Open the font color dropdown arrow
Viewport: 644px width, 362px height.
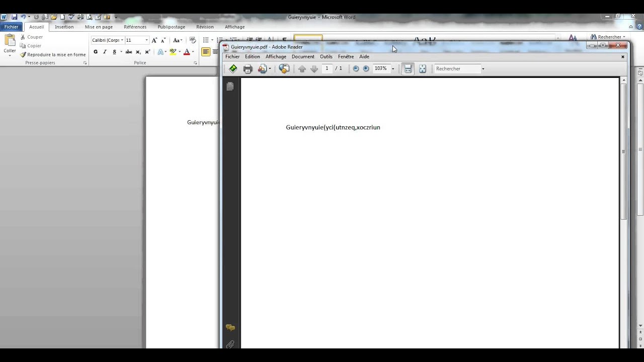193,52
